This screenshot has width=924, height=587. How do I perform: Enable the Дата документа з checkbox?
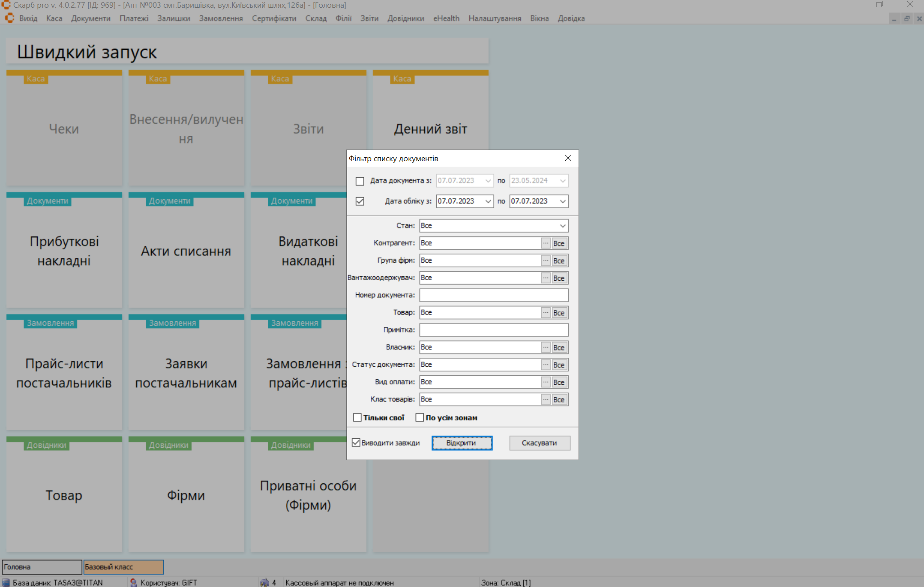tap(360, 181)
